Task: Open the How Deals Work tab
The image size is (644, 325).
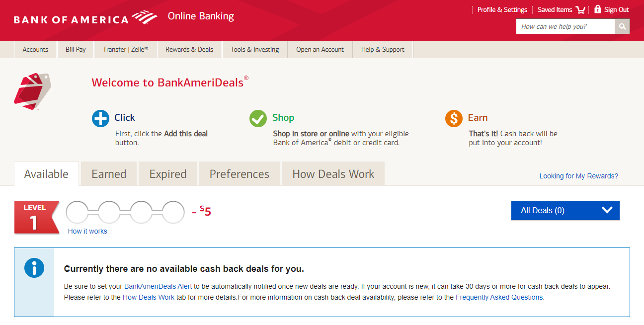Action: (x=333, y=174)
